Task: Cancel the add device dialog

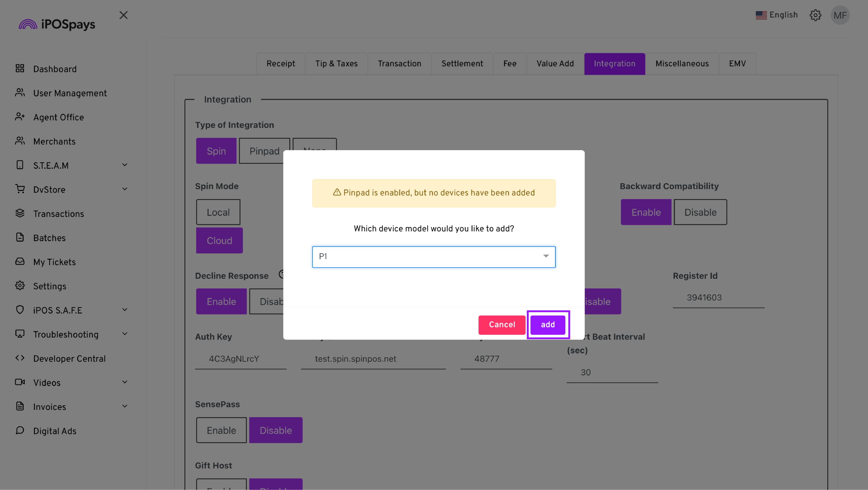Action: (x=501, y=325)
